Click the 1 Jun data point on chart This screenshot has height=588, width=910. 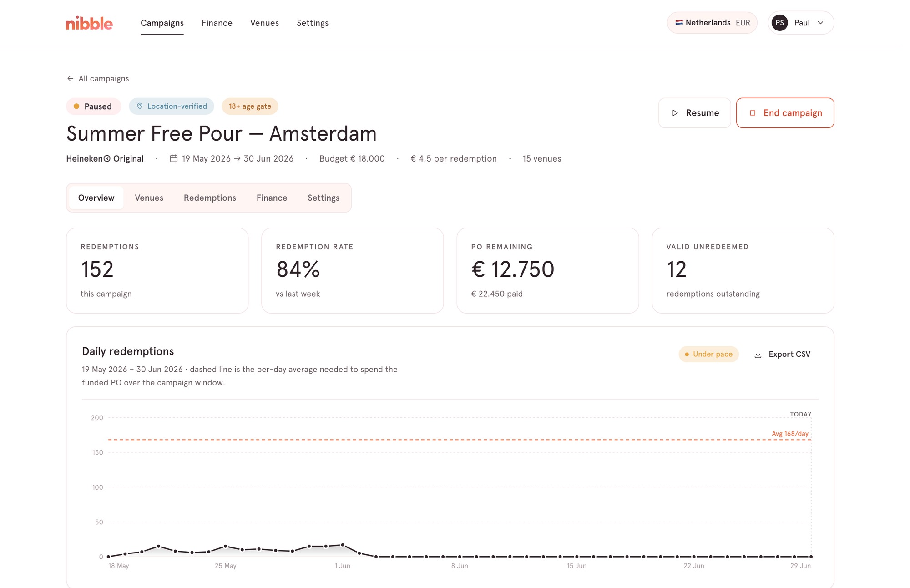(343, 545)
